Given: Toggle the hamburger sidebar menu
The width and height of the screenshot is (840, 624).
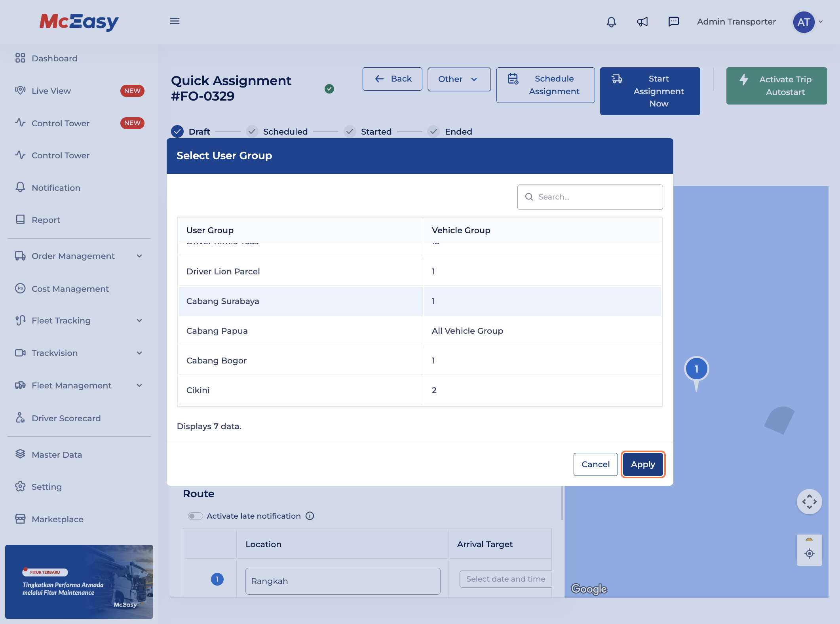Looking at the screenshot, I should pos(175,21).
